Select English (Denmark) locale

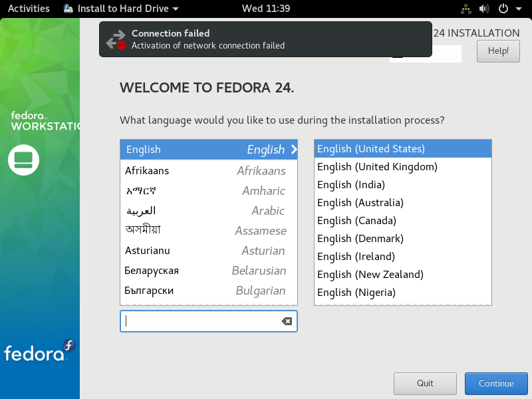click(x=403, y=239)
